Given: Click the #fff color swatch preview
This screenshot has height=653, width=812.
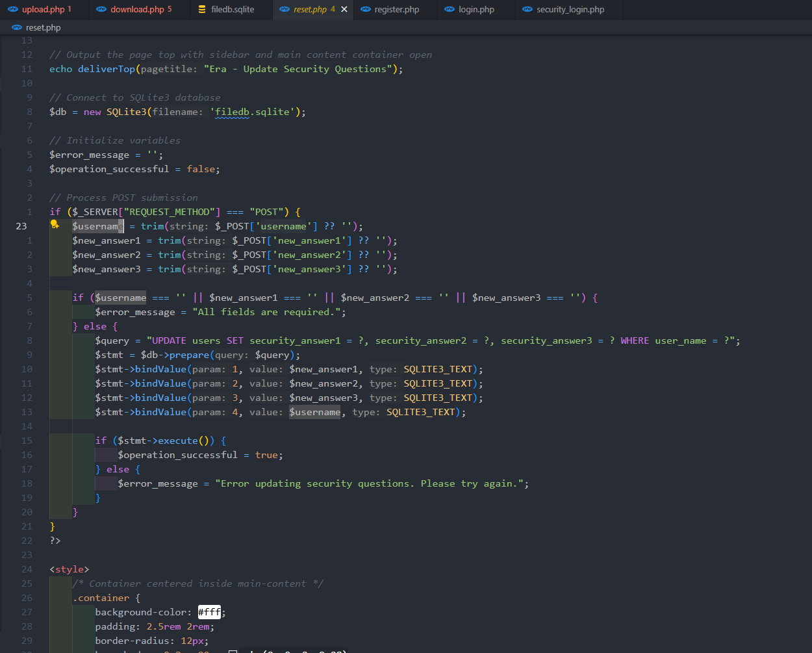Looking at the screenshot, I should (209, 612).
